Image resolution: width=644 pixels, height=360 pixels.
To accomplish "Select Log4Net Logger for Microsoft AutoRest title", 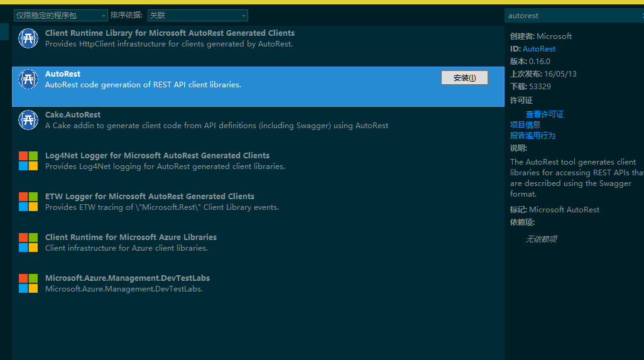I will (x=157, y=156).
